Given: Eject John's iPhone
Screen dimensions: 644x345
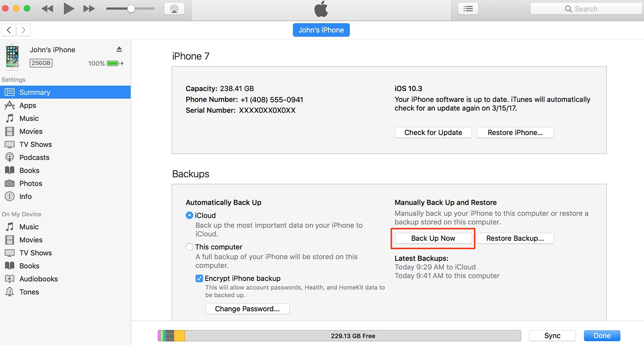Looking at the screenshot, I should click(x=119, y=49).
